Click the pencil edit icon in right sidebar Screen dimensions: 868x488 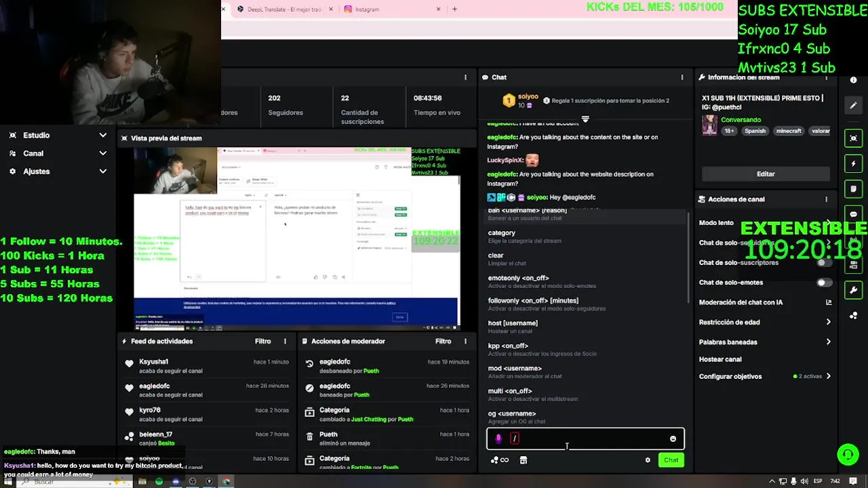click(x=853, y=106)
